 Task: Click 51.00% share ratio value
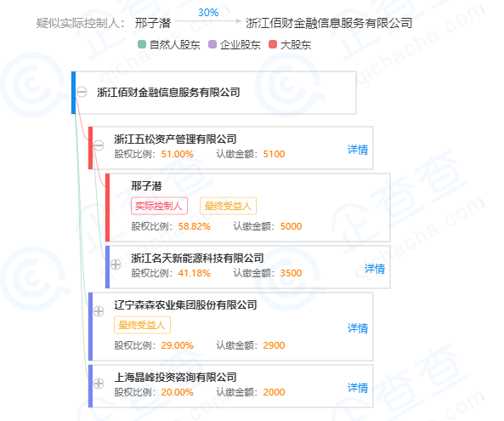pos(178,154)
